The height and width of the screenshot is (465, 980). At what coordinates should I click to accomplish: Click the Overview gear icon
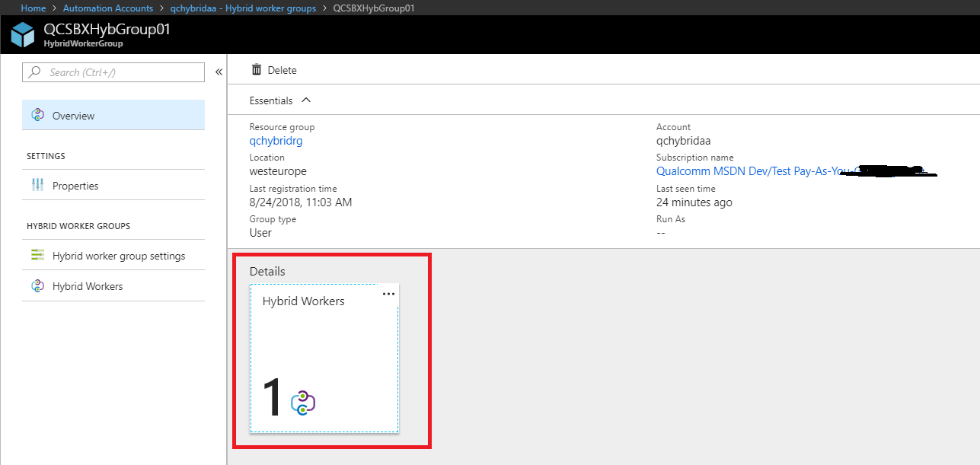(x=38, y=114)
